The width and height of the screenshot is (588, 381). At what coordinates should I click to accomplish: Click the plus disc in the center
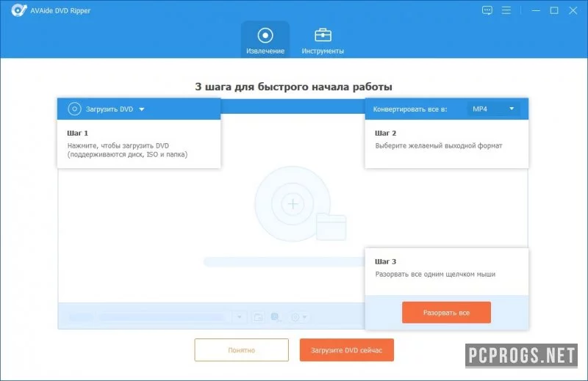click(293, 204)
